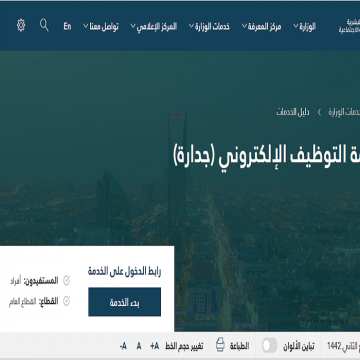Expand the المركز الإعلامي dropdown menu
Image resolution: width=360 pixels, height=360 pixels.
pos(153,27)
